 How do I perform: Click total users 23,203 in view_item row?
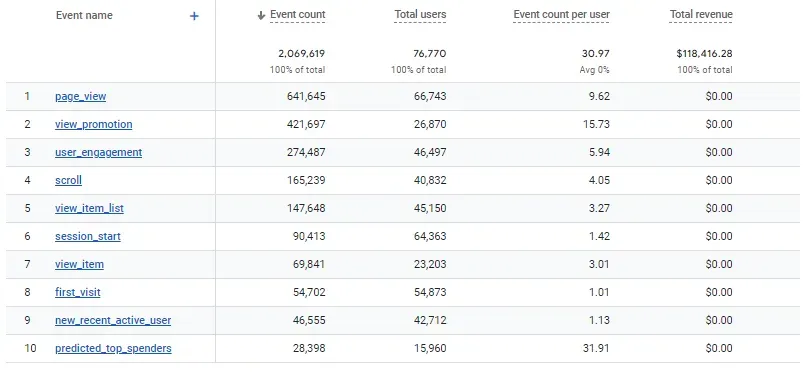430,264
